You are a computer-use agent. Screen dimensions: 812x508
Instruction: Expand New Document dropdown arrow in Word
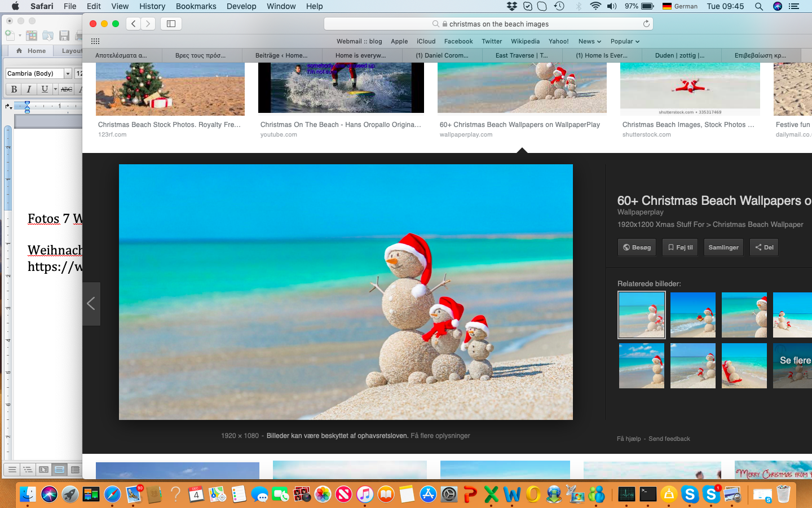(20, 36)
